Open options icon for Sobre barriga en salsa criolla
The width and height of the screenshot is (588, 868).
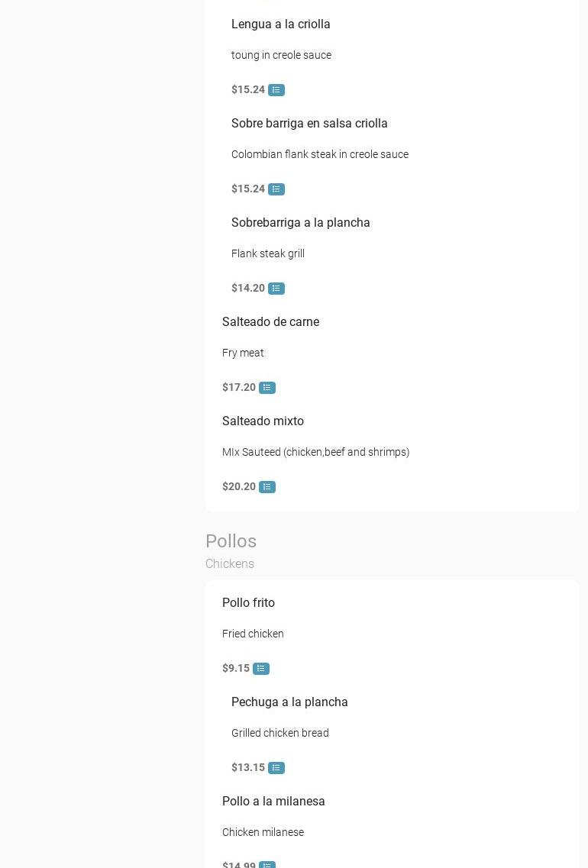[x=276, y=189]
